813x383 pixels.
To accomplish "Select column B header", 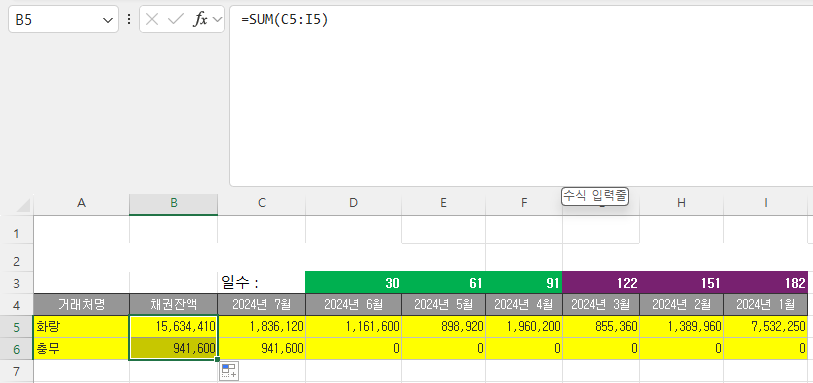I will pyautogui.click(x=174, y=204).
